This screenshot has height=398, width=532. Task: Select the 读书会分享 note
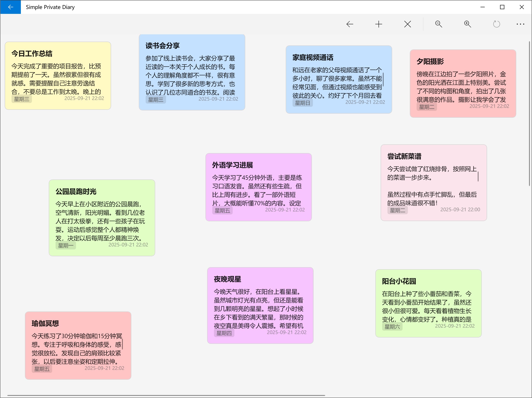192,72
